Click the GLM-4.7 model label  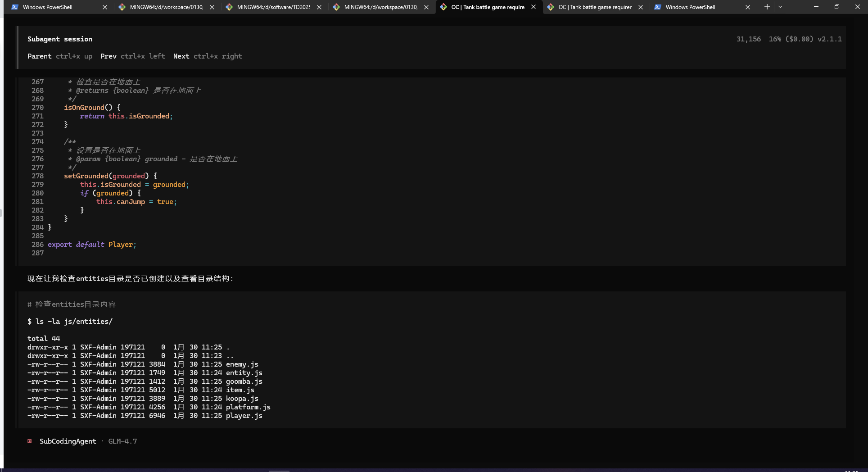(x=122, y=441)
